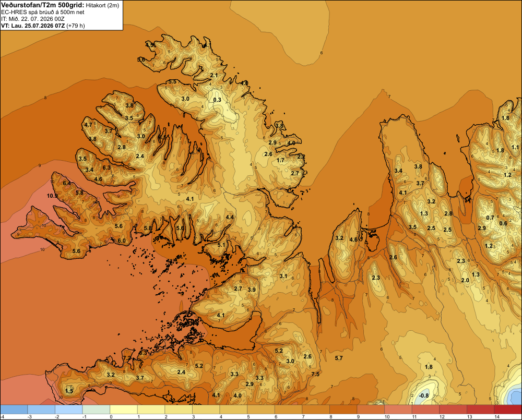Click the 1.7 temperature value

281,160
